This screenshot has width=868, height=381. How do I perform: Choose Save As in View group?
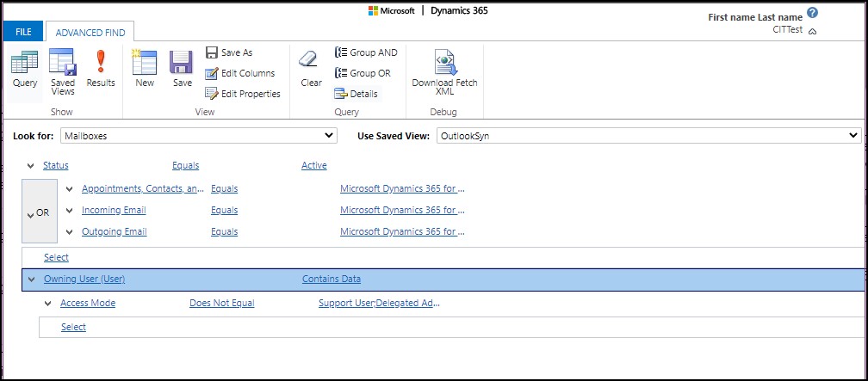229,52
